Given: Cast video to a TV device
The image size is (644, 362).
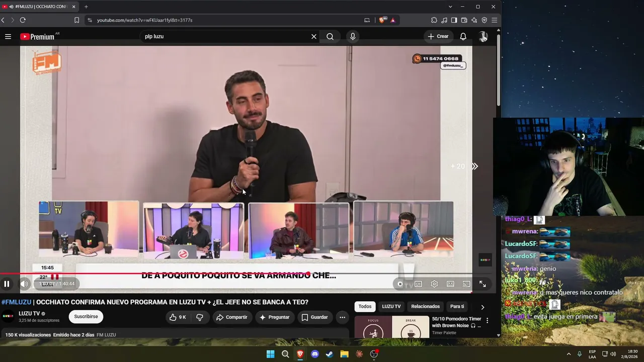Looking at the screenshot, I should (x=466, y=284).
